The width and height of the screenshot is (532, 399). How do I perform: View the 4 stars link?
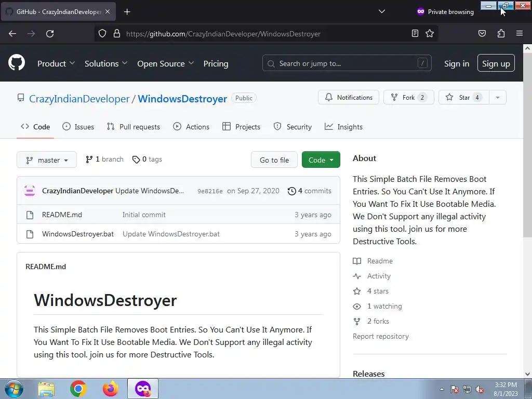(371, 291)
